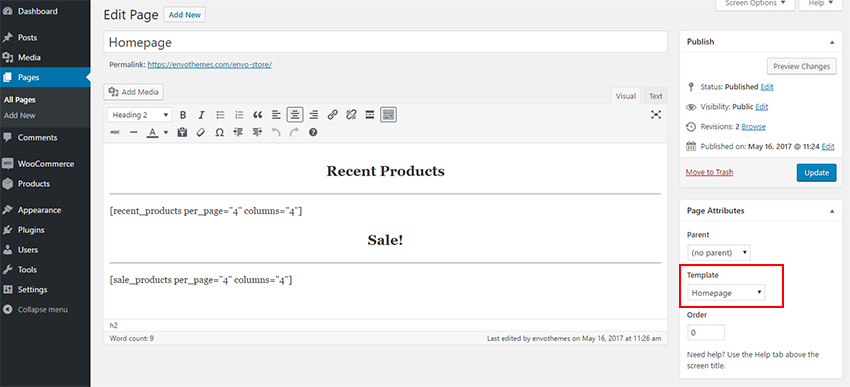
Task: Click the Order input field
Action: pos(706,332)
